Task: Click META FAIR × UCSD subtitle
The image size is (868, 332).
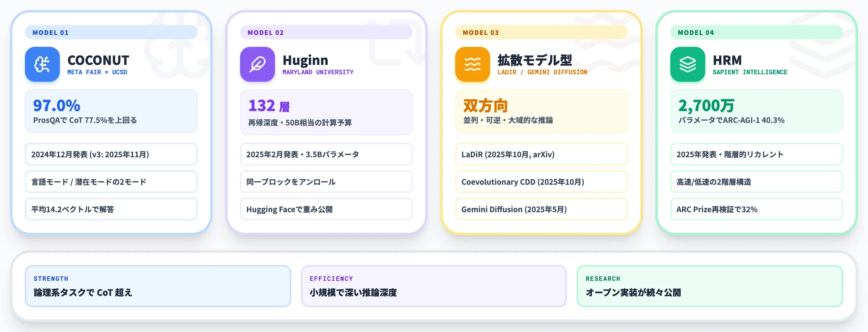Action: click(x=97, y=72)
